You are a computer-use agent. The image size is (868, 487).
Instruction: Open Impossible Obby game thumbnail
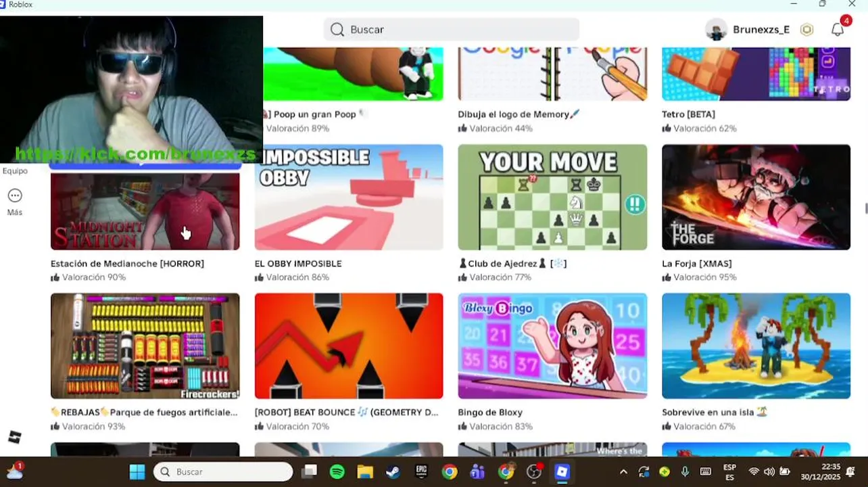coord(349,197)
